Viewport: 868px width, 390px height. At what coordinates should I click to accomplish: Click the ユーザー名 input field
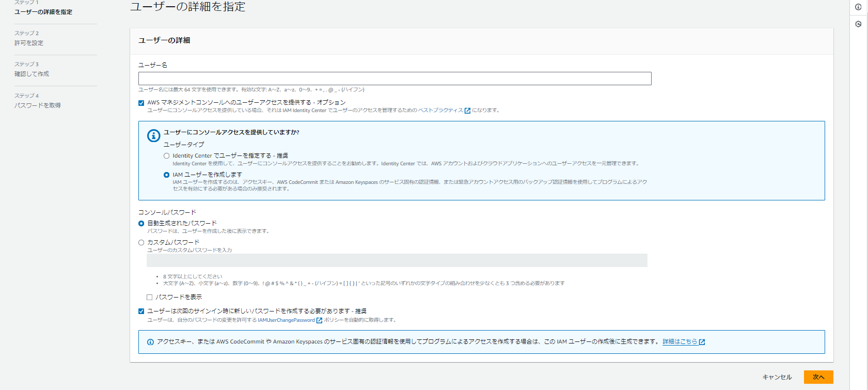click(395, 79)
